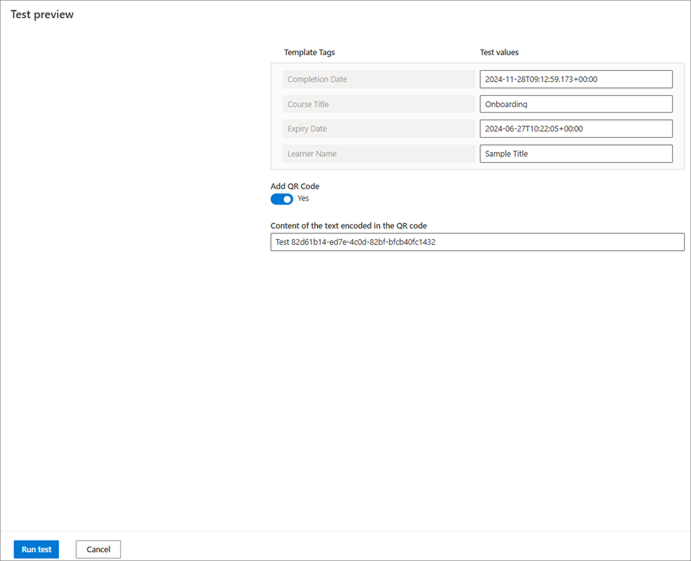Click the Add QR Code label
The image size is (691, 561).
click(295, 186)
